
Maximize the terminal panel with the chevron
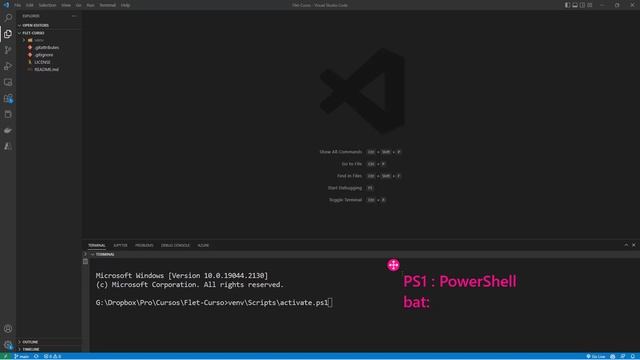click(x=626, y=245)
